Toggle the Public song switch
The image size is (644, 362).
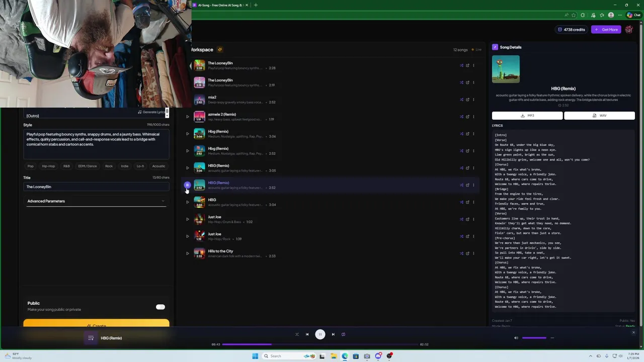pos(160,307)
